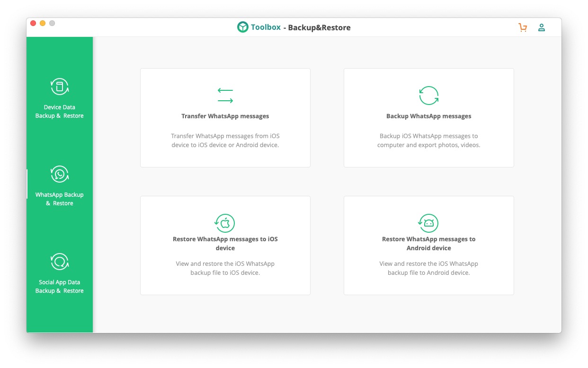Click the Android restore icon
This screenshot has height=368, width=588.
click(429, 223)
